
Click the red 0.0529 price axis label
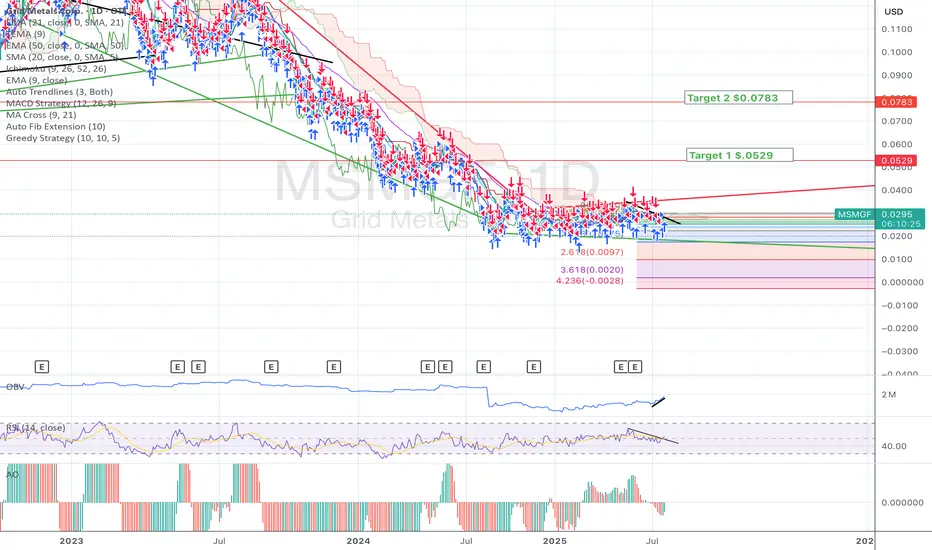(896, 161)
